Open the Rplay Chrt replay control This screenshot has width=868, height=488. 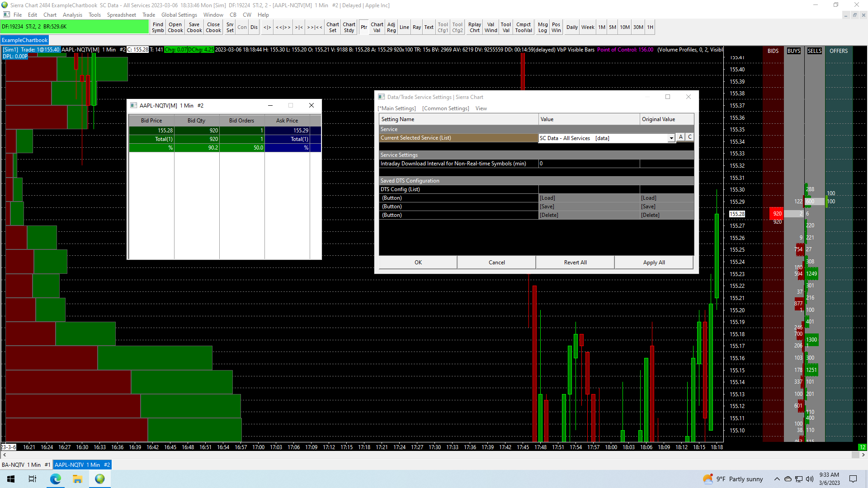pyautogui.click(x=474, y=28)
